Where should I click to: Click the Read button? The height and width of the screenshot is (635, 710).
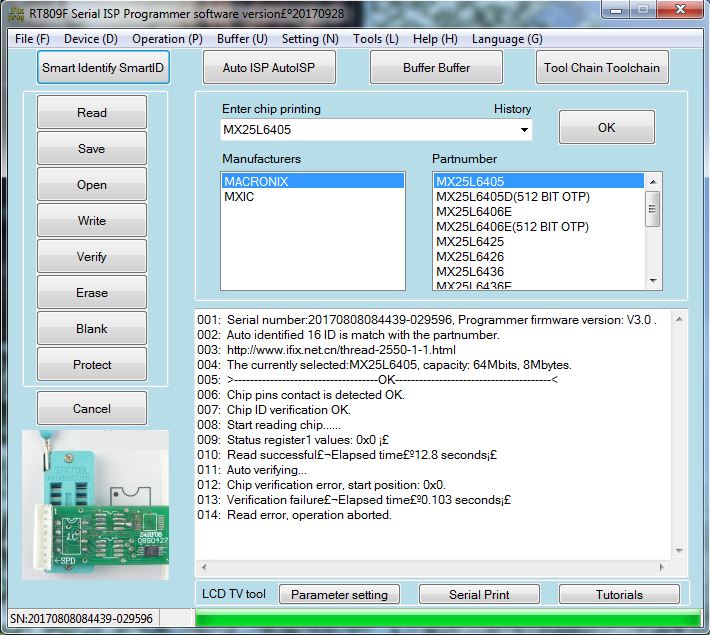(x=92, y=112)
